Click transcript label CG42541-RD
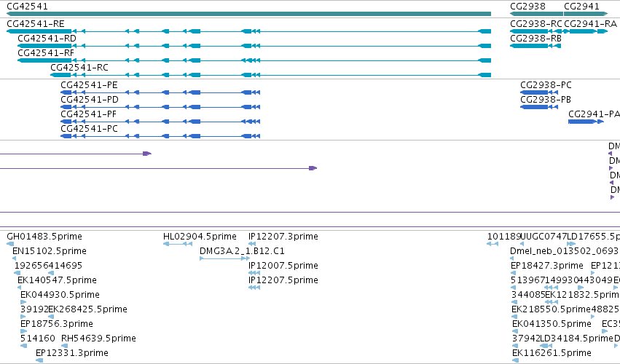This screenshot has height=364, width=620. click(47, 39)
